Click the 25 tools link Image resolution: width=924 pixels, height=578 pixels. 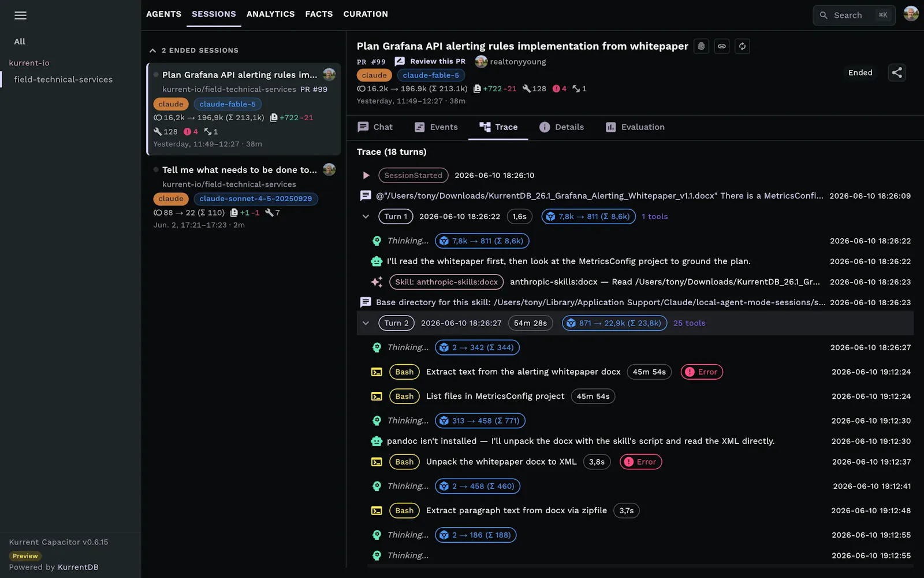tap(689, 323)
